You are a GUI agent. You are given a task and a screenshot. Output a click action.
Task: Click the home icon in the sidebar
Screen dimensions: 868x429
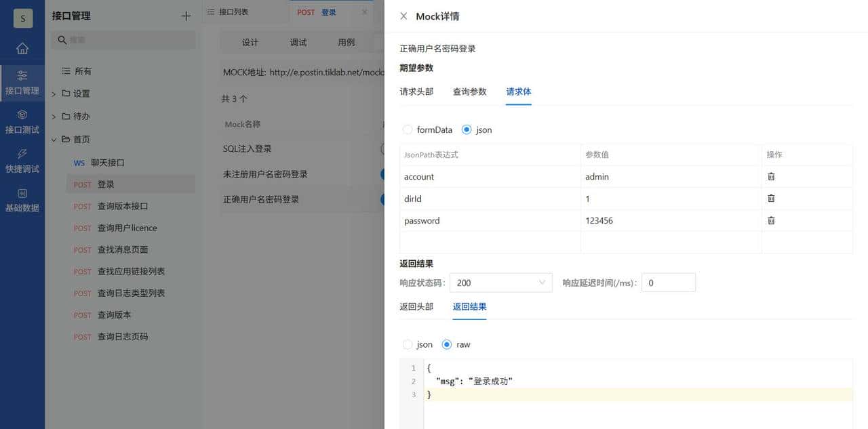click(x=22, y=49)
